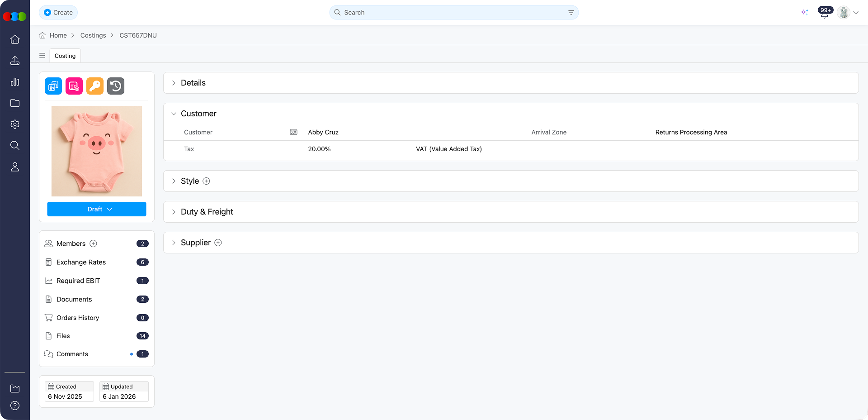Click the pink baby bodysuit thumbnail

97,151
